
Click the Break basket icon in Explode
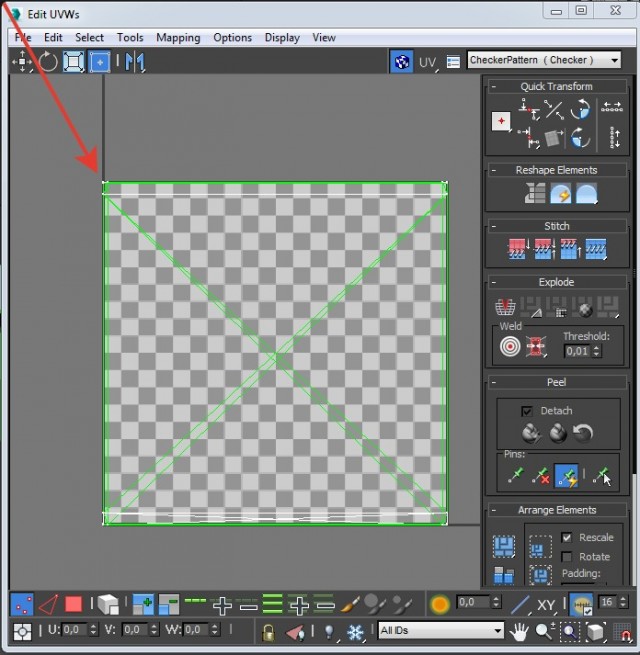pos(505,307)
